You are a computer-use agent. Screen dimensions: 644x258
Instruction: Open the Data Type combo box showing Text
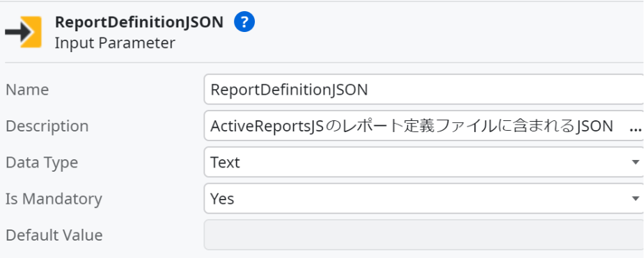coord(424,163)
